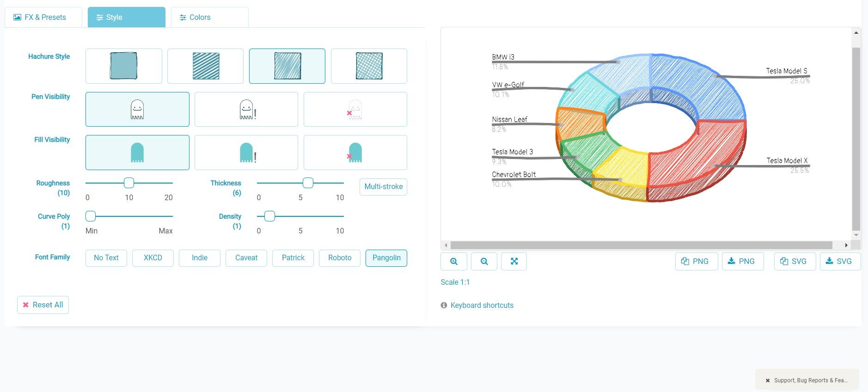Click the Roughness slider handle
Image resolution: width=868 pixels, height=392 pixels.
pyautogui.click(x=129, y=183)
